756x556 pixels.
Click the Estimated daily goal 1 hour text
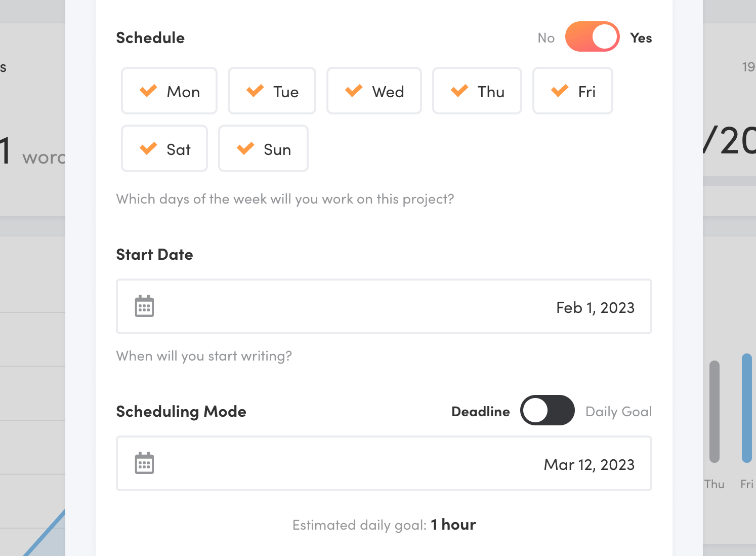[x=384, y=525]
